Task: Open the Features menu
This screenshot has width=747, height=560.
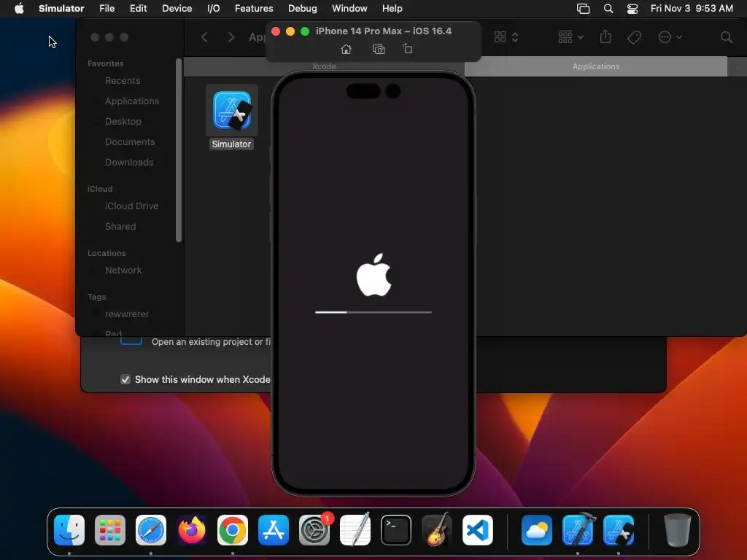Action: (254, 9)
